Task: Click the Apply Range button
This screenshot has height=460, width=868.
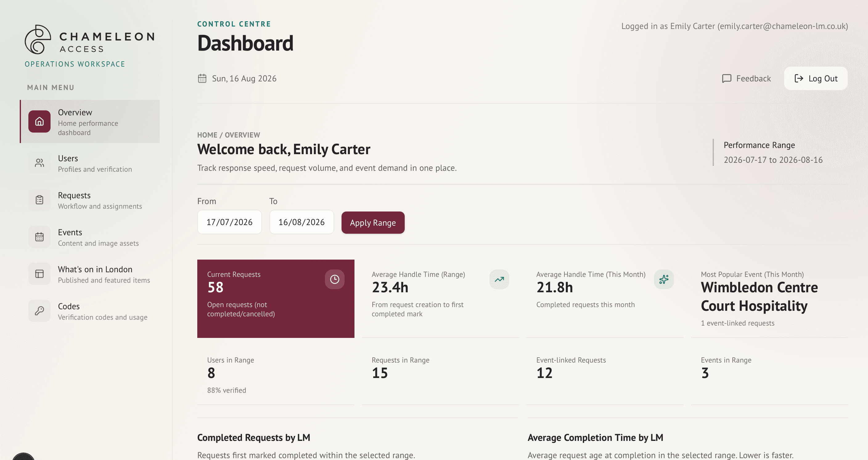Action: (373, 222)
